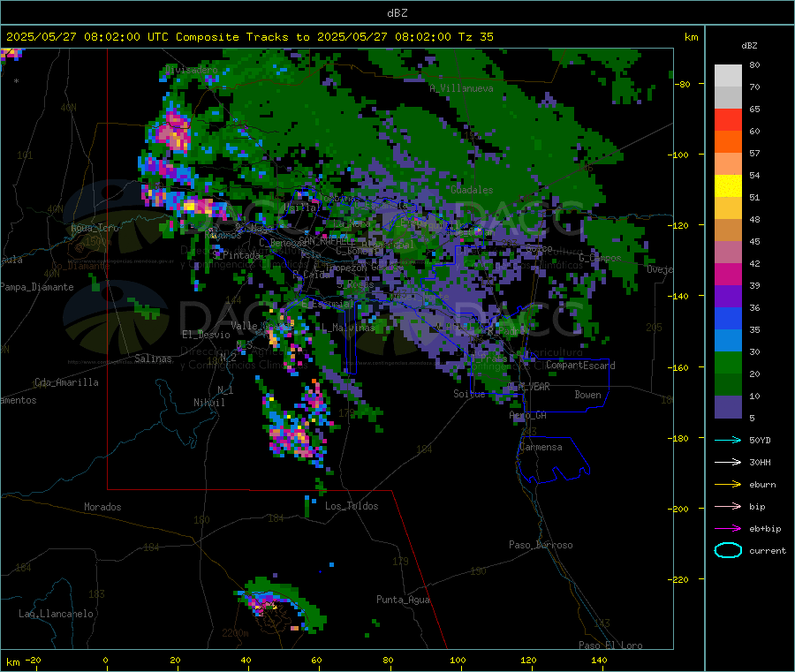Viewport: 795px width, 672px height.
Task: Click the 'Divisadero' map label
Action: click(x=191, y=70)
